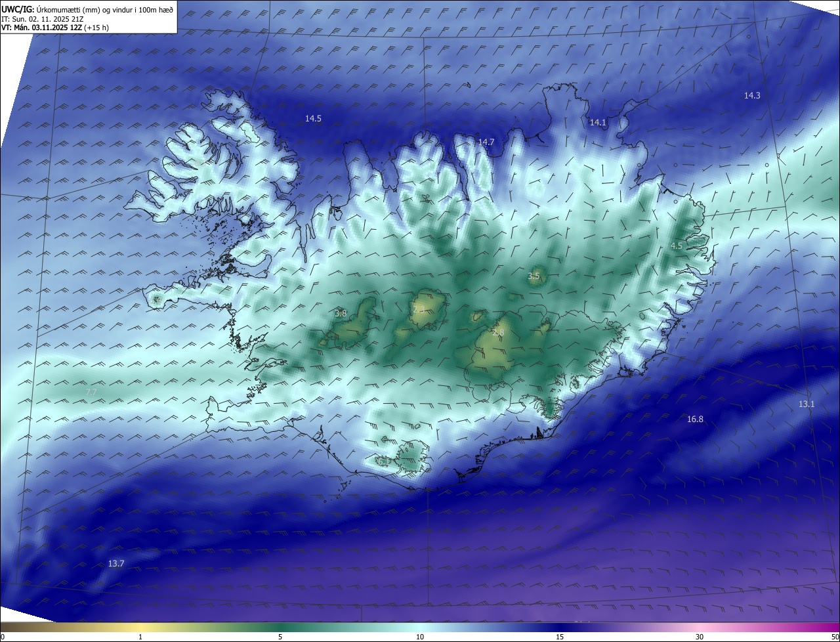Click the 14.3 value label
This screenshot has height=642, width=840.
[x=752, y=96]
